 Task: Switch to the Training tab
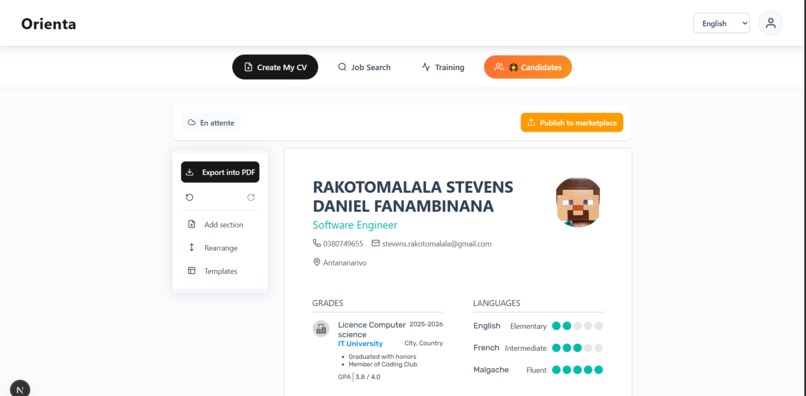443,67
